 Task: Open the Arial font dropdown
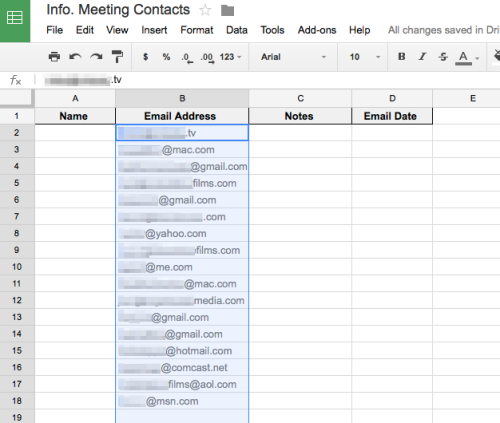pos(293,57)
